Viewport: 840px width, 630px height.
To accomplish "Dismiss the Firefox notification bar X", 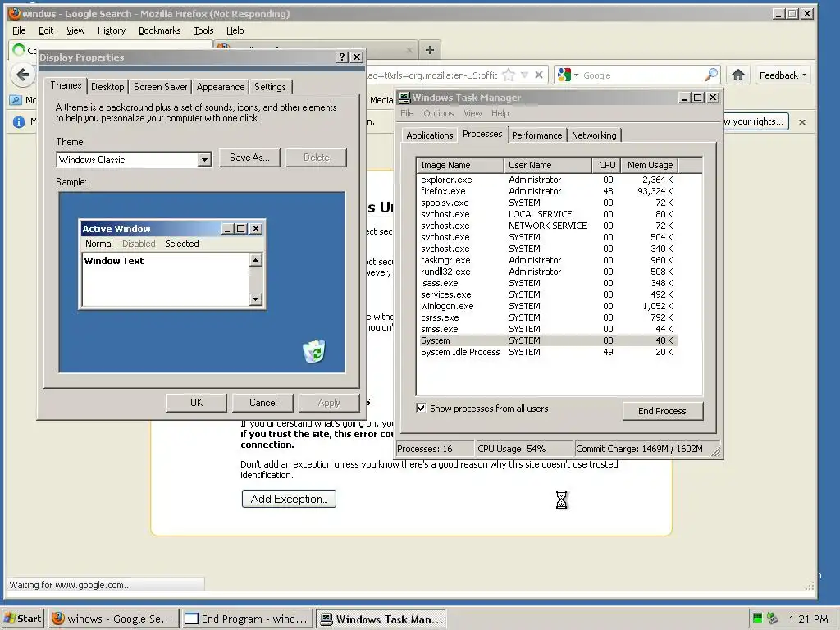I will [x=802, y=122].
